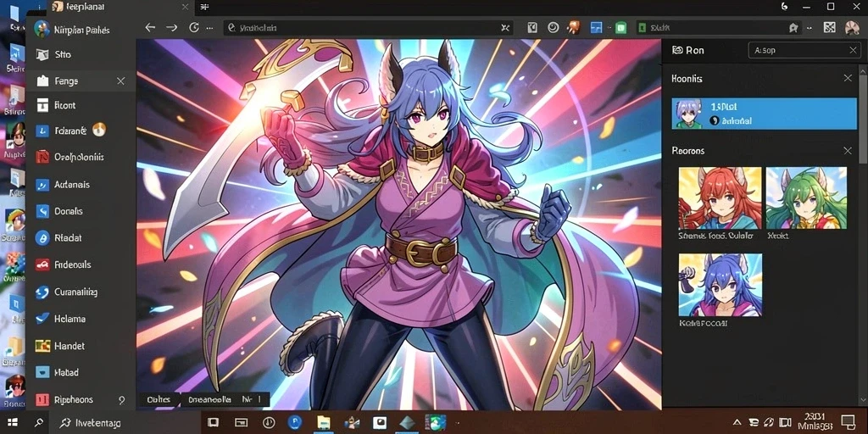868x434 pixels.
Task: Close the Hoonlis panel section
Action: 848,78
